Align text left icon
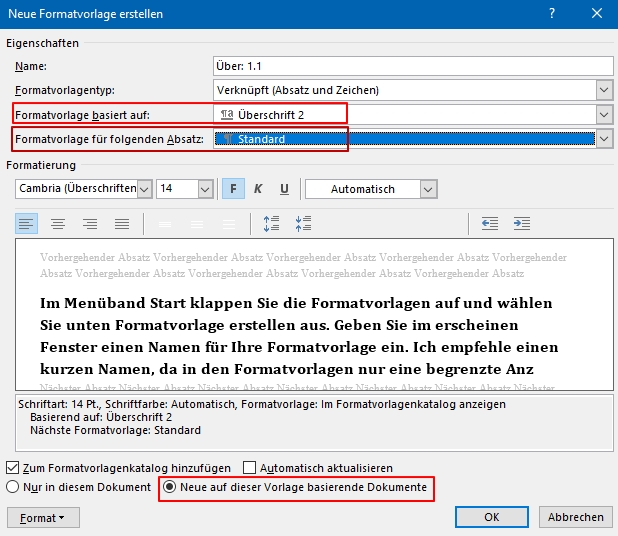 pyautogui.click(x=26, y=224)
